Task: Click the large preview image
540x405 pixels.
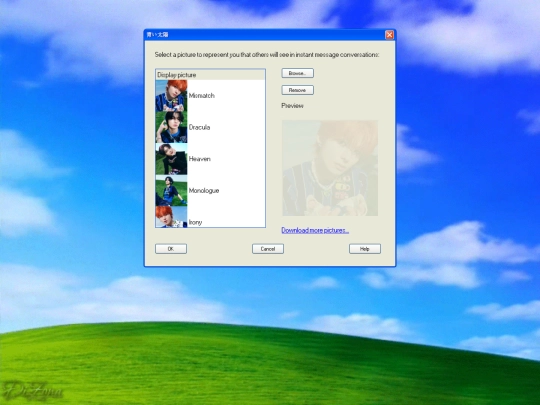Action: pos(330,168)
